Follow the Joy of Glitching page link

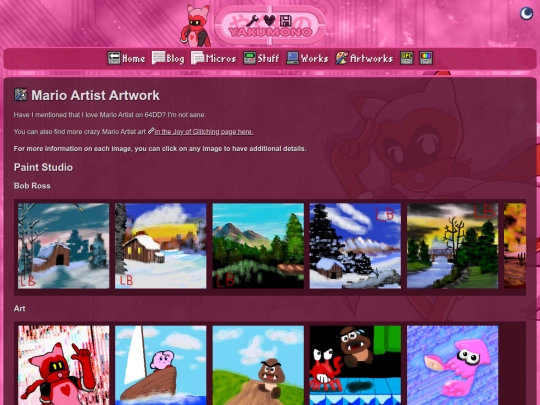click(x=204, y=132)
